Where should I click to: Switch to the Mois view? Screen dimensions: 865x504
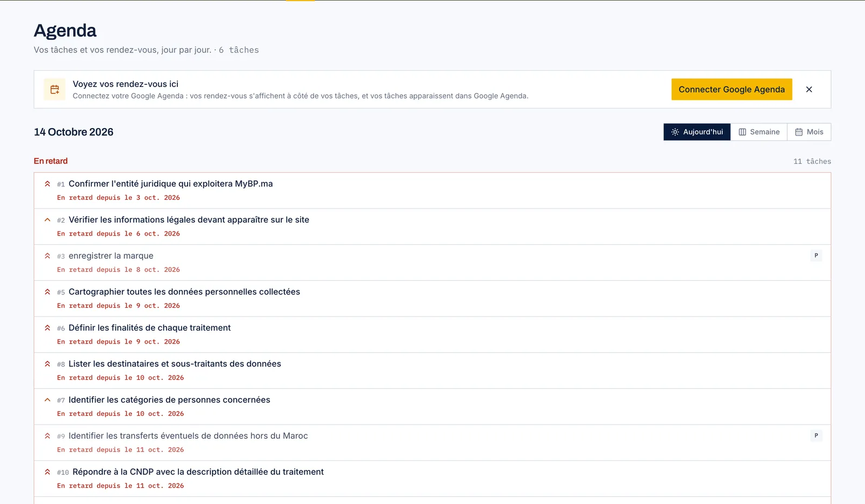[x=809, y=132]
